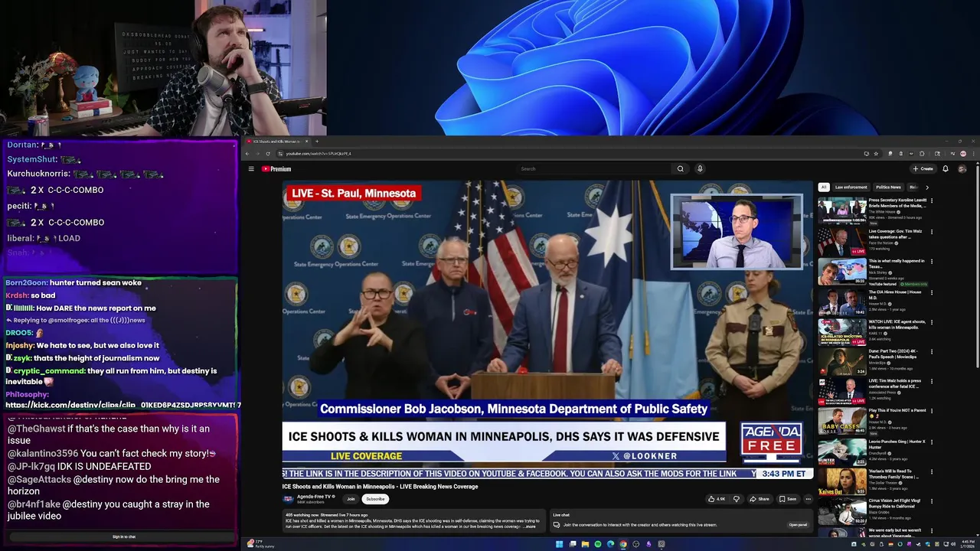Open the YouTube guide hamburger menu

[x=250, y=169]
